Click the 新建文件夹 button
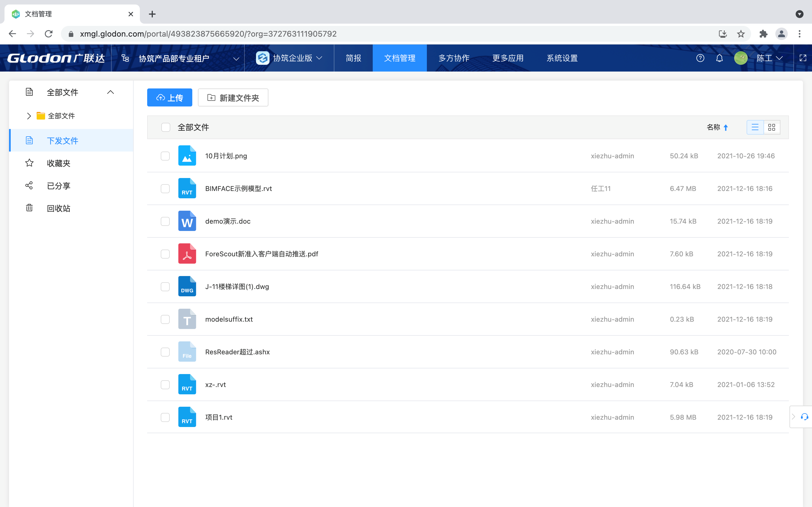Image resolution: width=812 pixels, height=507 pixels. tap(233, 97)
